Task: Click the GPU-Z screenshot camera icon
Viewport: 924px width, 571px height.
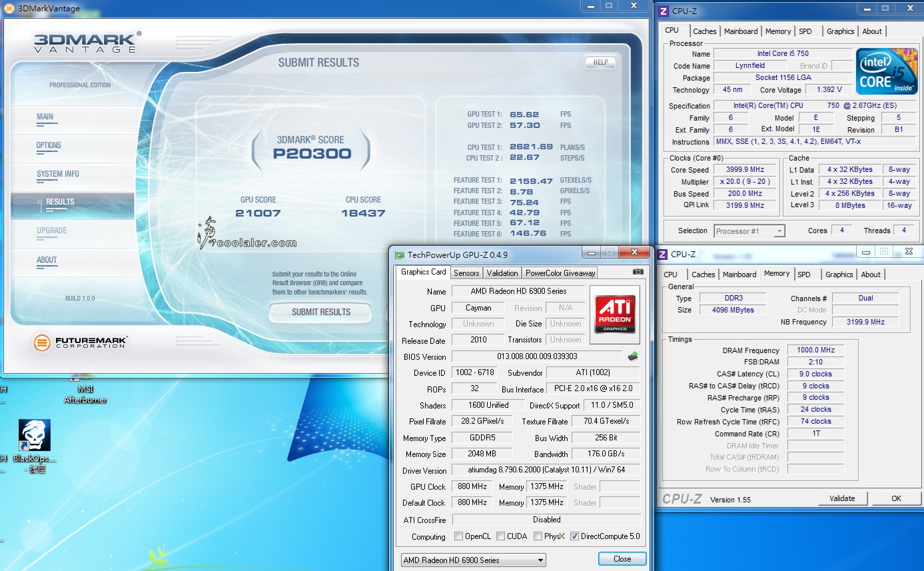Action: 638,272
